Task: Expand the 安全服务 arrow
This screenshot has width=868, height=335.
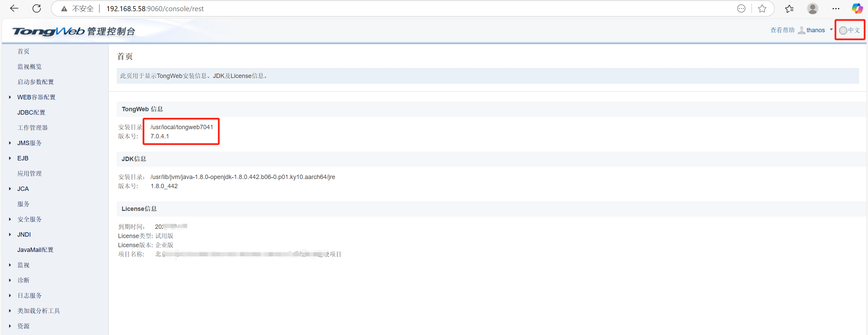Action: (10, 219)
